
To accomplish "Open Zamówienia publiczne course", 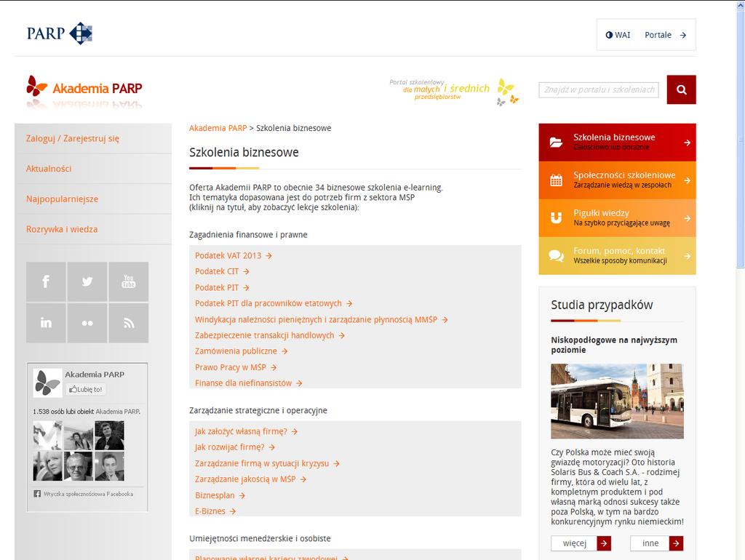I will point(242,351).
